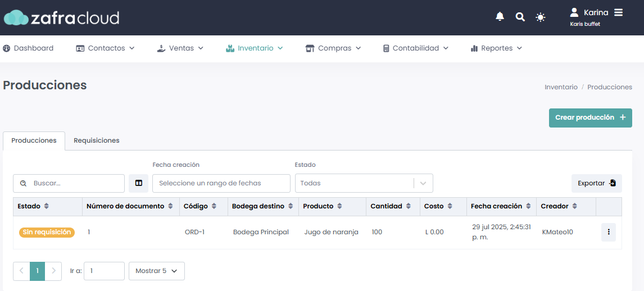Open the hamburger menu beside Karina
This screenshot has height=291, width=644.
tap(619, 13)
